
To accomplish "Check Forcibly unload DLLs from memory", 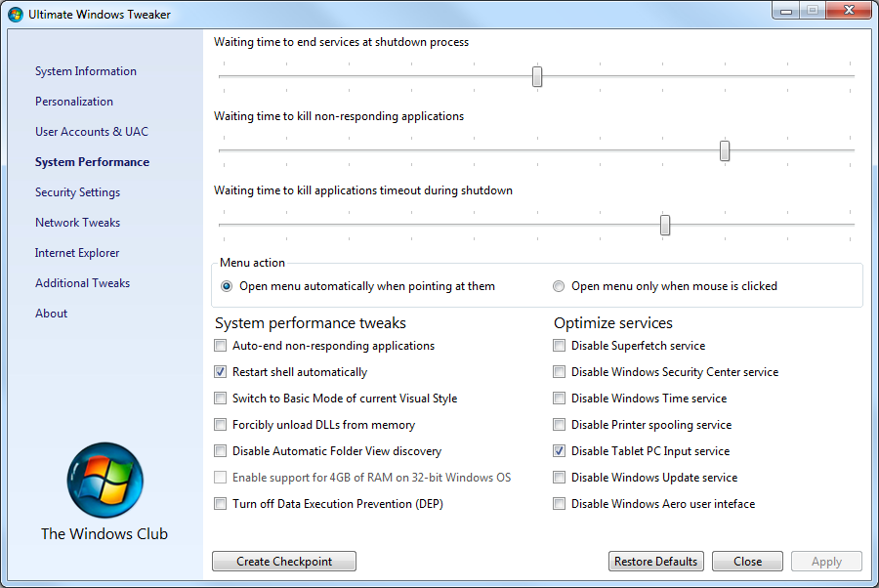I will 221,425.
